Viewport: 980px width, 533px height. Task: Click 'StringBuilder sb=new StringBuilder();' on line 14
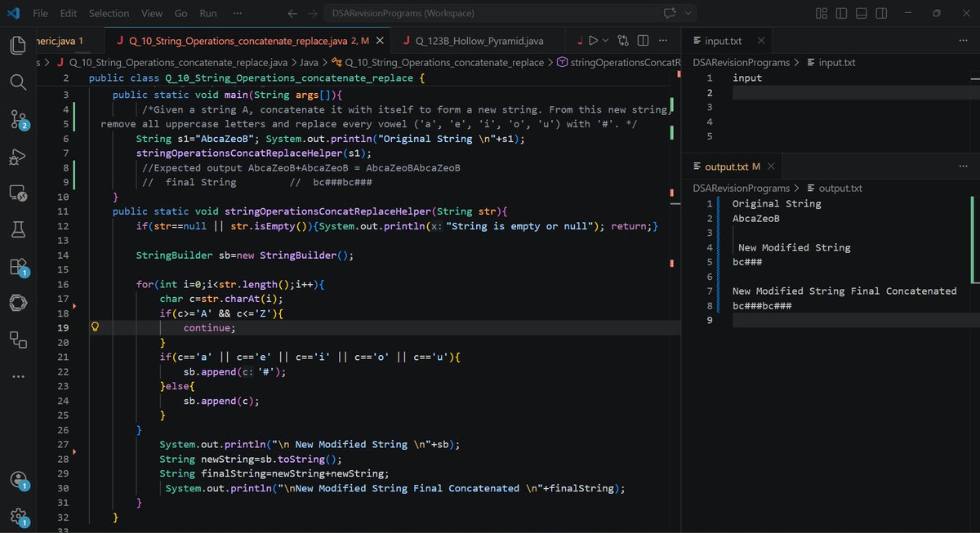(244, 255)
